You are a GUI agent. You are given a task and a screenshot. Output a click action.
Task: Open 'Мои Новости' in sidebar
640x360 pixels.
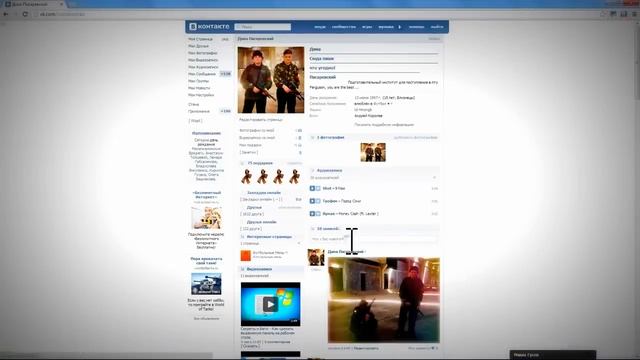click(x=199, y=88)
